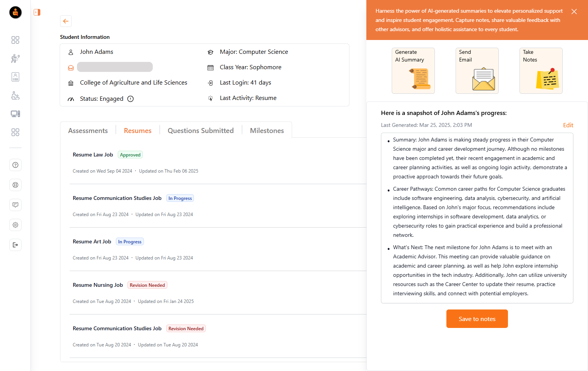588x371 pixels.
Task: Open Resume Communication Studies Job in progress
Action: click(117, 198)
